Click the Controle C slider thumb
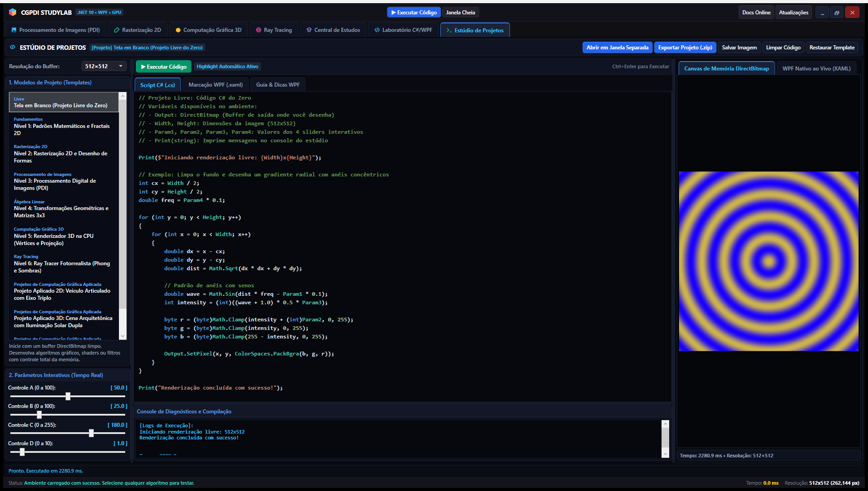The height and width of the screenshot is (491, 868). [91, 433]
